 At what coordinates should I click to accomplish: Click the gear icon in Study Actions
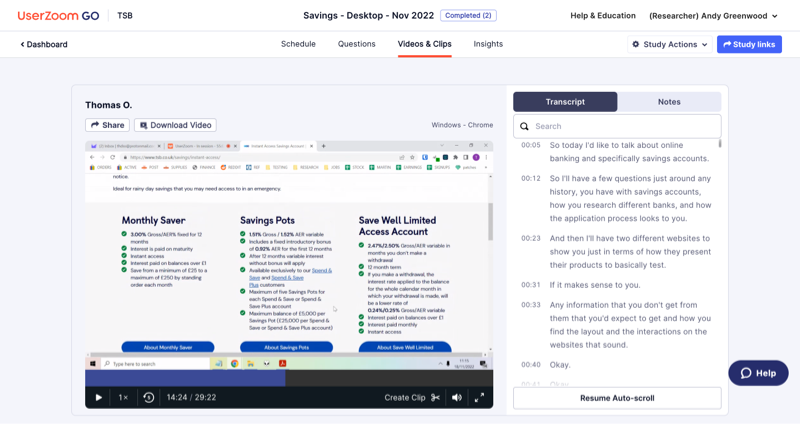[636, 44]
